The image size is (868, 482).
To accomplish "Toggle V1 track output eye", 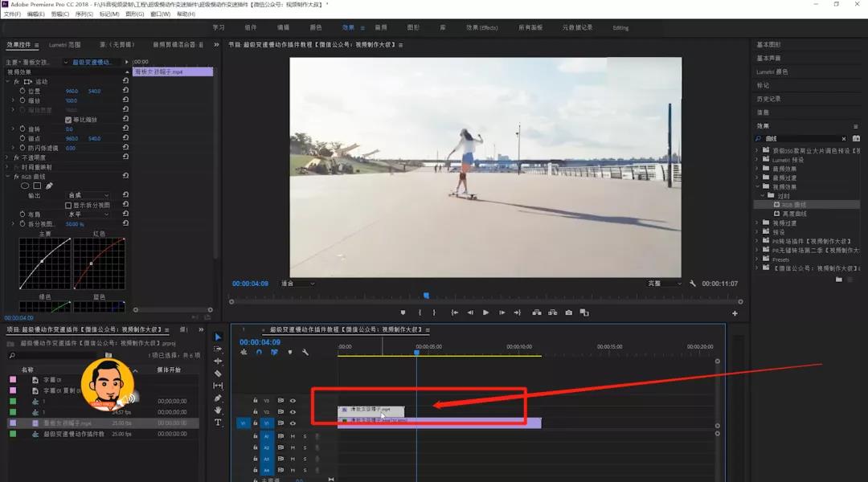I will tap(293, 423).
